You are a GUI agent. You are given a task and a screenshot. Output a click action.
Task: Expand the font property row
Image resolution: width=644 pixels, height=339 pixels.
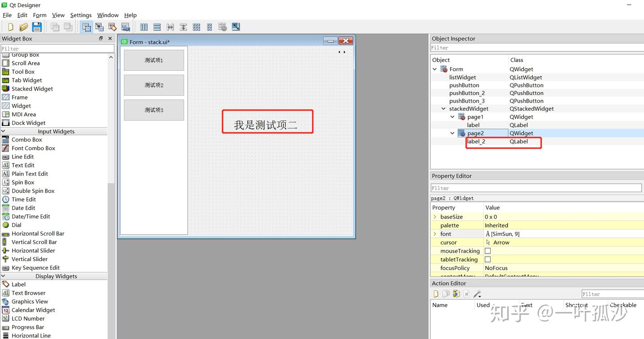click(435, 234)
